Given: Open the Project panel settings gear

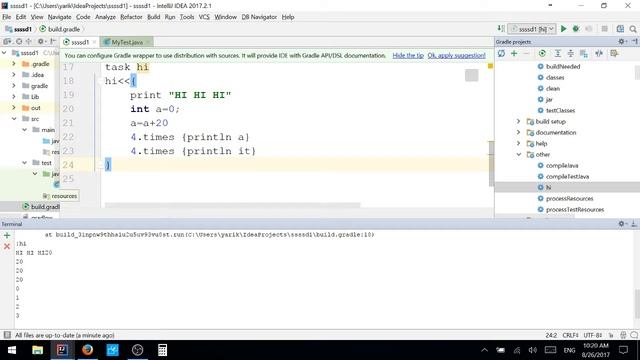Looking at the screenshot, I should pyautogui.click(x=41, y=42).
